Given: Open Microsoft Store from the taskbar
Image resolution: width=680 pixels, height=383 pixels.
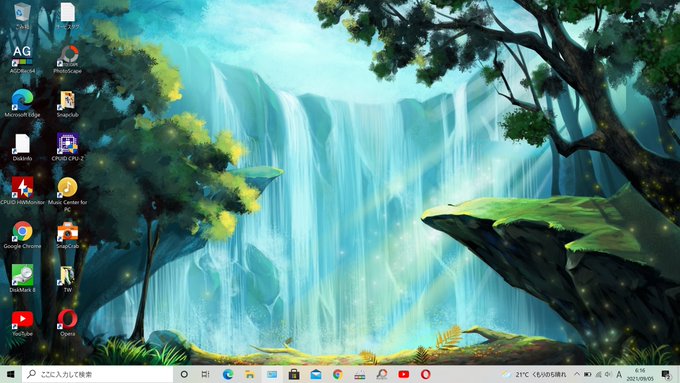Looking at the screenshot, I should tap(294, 374).
